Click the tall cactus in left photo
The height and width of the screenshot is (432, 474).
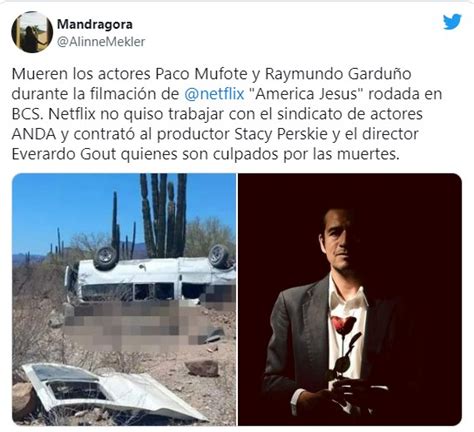163,215
